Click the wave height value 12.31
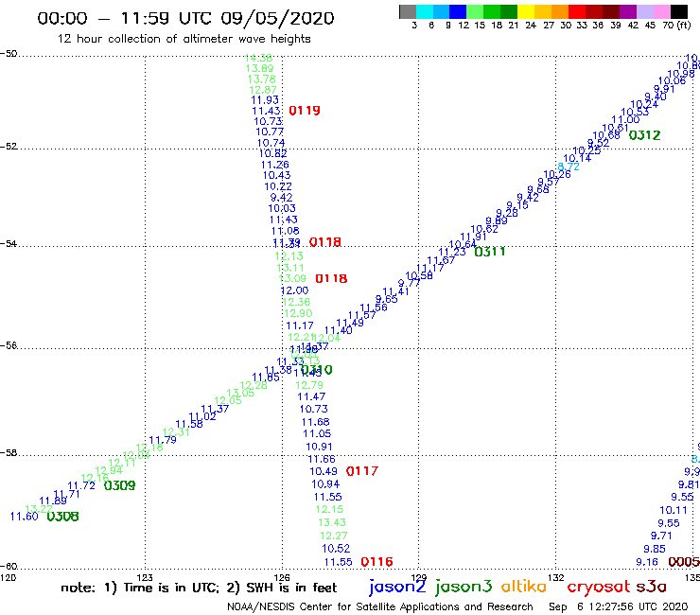This screenshot has width=700, height=615. (176, 431)
